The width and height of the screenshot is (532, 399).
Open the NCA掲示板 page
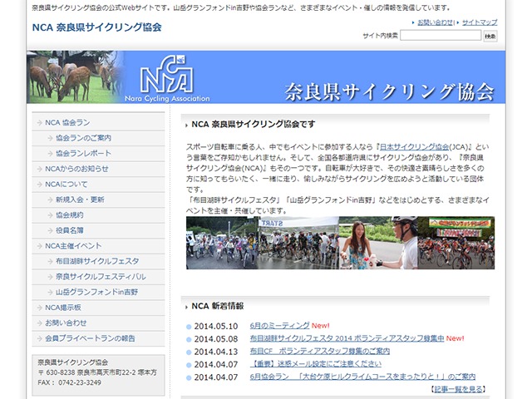[x=98, y=308]
